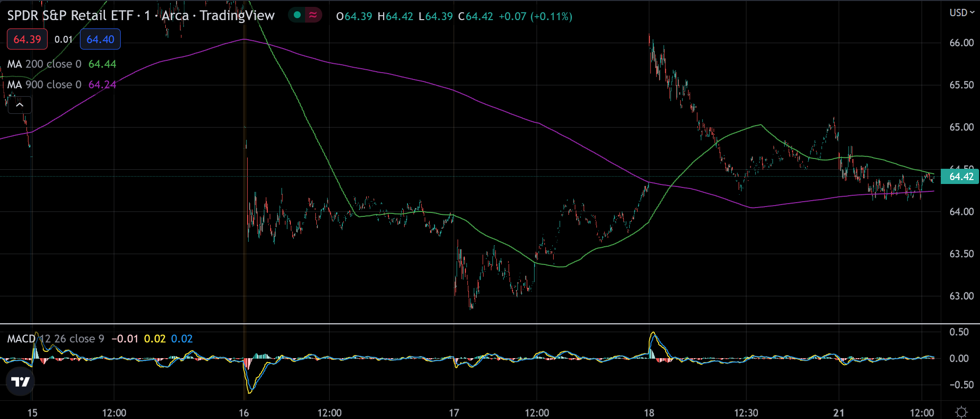Screen dimensions: 980x419
Task: Click the 64.42 current price label
Action: point(960,177)
